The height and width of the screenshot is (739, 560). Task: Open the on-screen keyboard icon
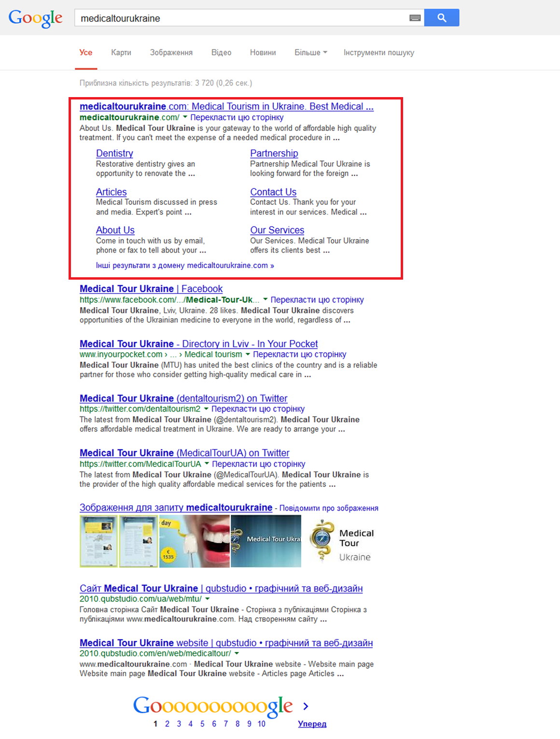click(x=415, y=18)
